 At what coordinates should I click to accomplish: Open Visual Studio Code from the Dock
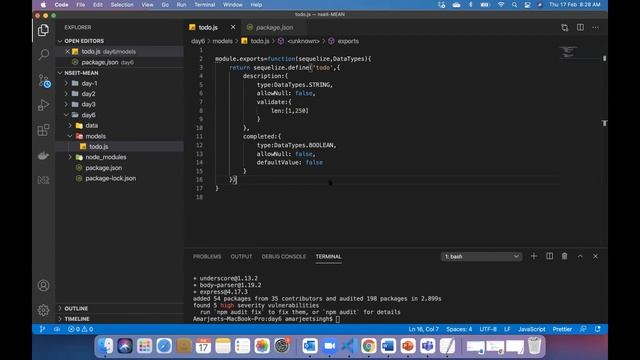[348, 346]
